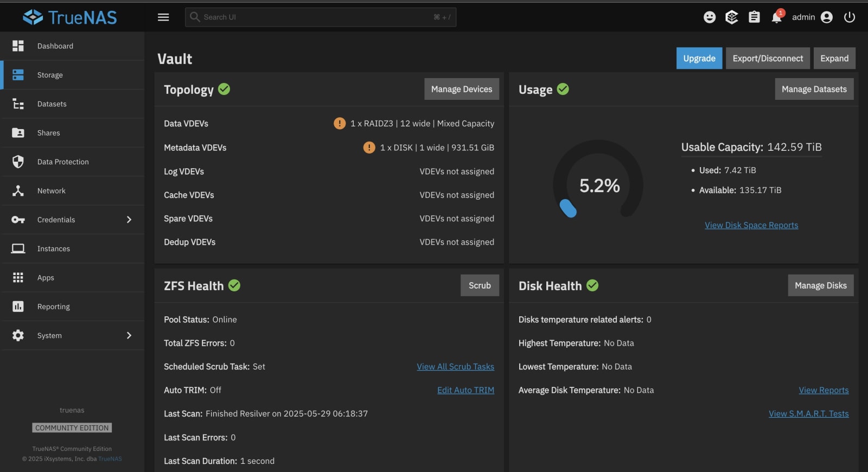Click the Apps grid icon
Screen dimensions: 868x472
click(x=18, y=278)
